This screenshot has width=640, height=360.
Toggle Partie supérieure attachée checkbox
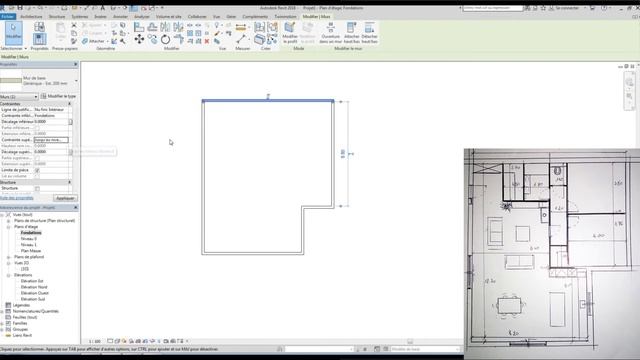pyautogui.click(x=37, y=158)
